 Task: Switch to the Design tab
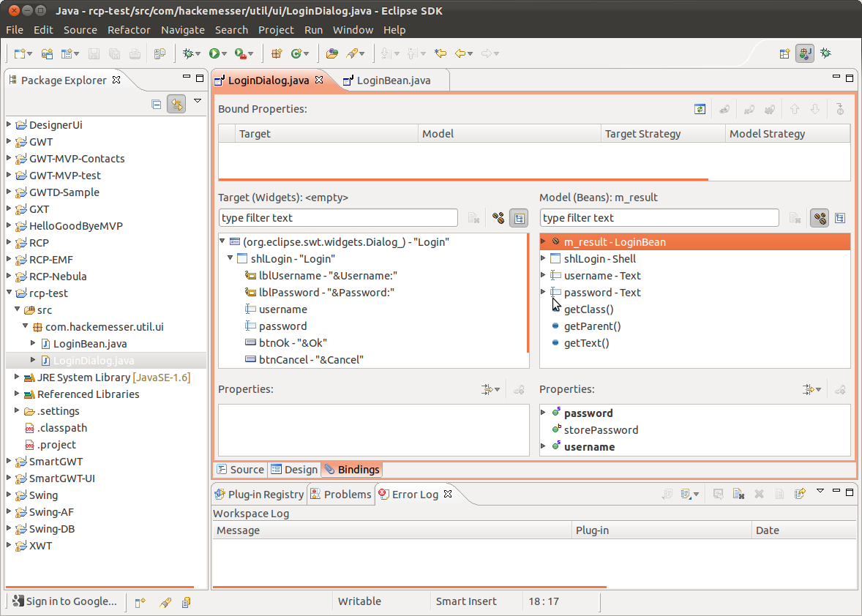point(295,469)
